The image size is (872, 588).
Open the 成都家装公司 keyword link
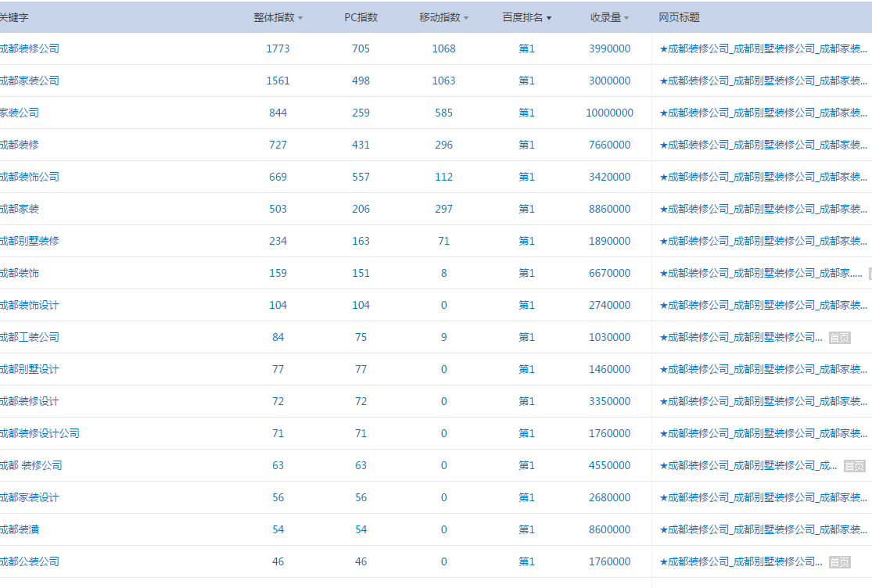tap(29, 81)
